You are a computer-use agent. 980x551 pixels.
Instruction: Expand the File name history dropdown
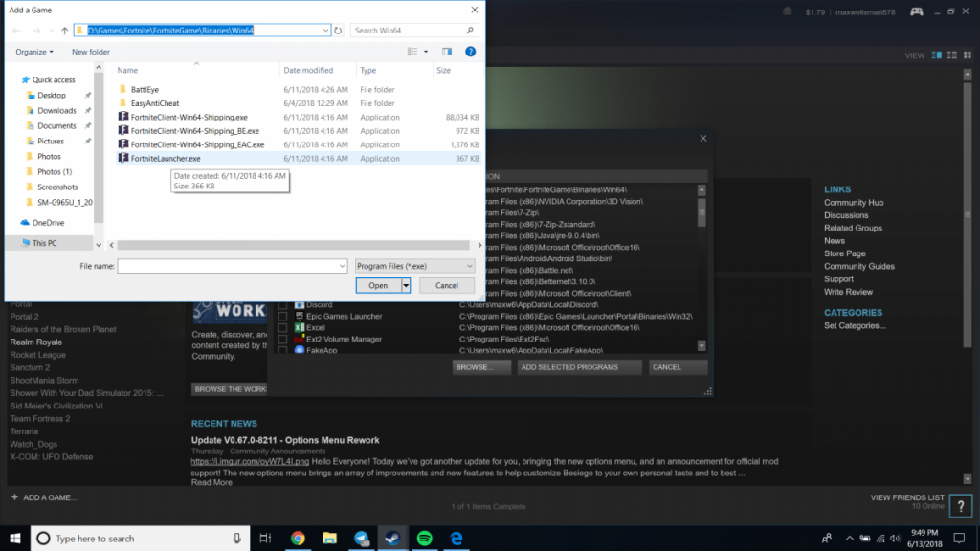coord(342,266)
